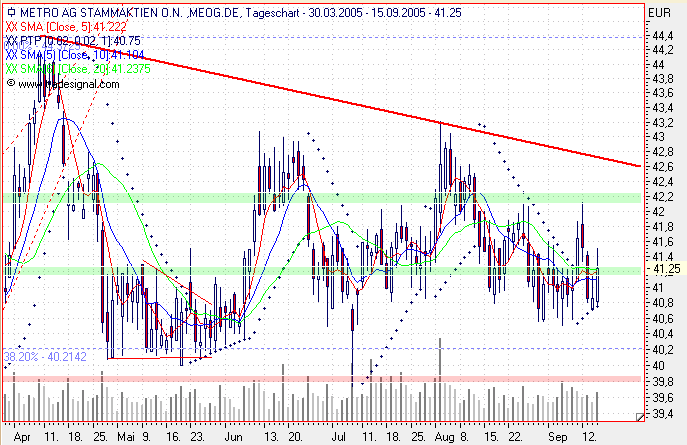Select the green SMA [Close, 20] legend entry
687x445 pixels.
[x=78, y=69]
